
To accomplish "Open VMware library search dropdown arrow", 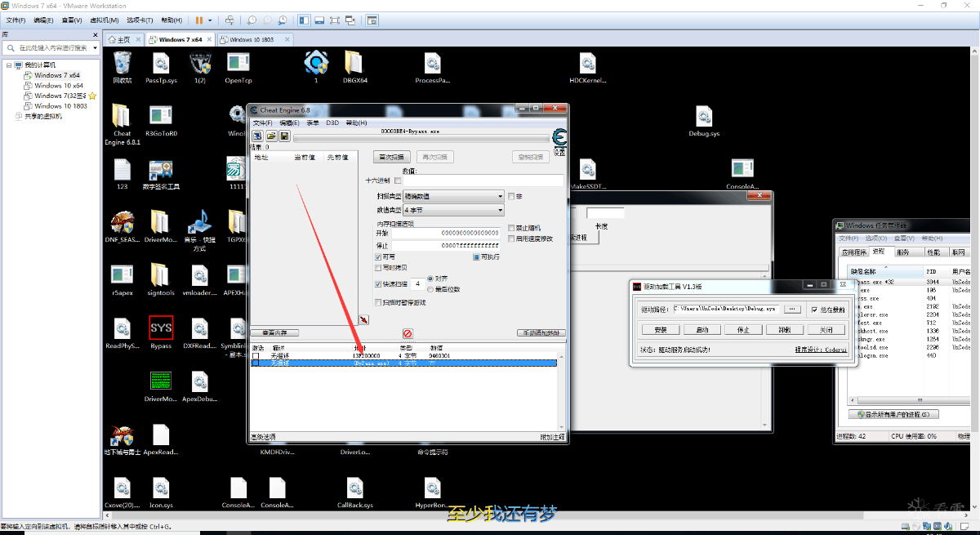I will 95,47.
